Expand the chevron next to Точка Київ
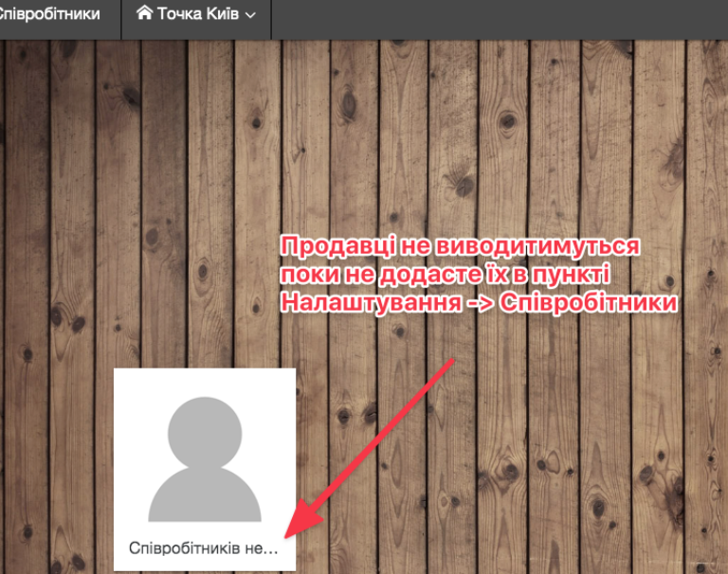Image resolution: width=728 pixels, height=574 pixels. [x=250, y=15]
